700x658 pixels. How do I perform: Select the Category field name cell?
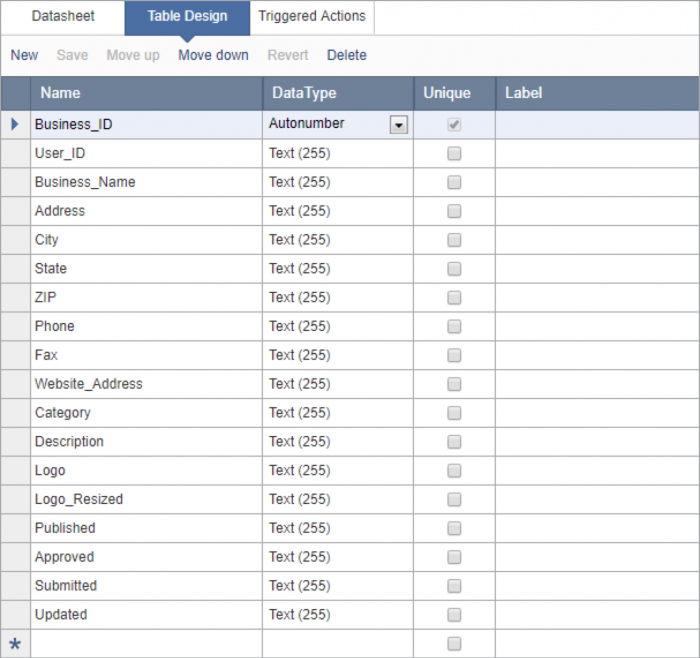pyautogui.click(x=146, y=413)
